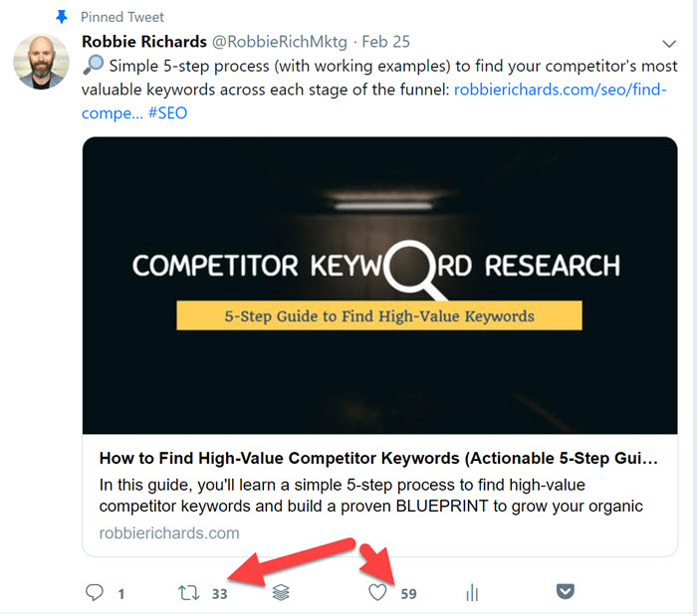Like the tweet with the heart icon

[x=377, y=593]
